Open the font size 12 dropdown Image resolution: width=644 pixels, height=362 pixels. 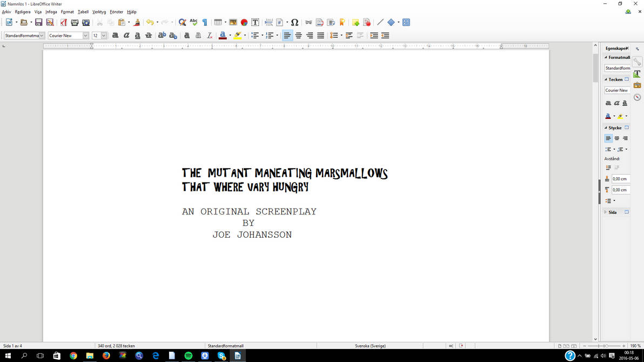tap(104, 36)
